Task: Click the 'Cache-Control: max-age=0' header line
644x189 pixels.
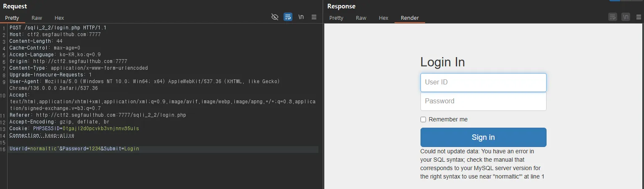Action: click(45, 48)
